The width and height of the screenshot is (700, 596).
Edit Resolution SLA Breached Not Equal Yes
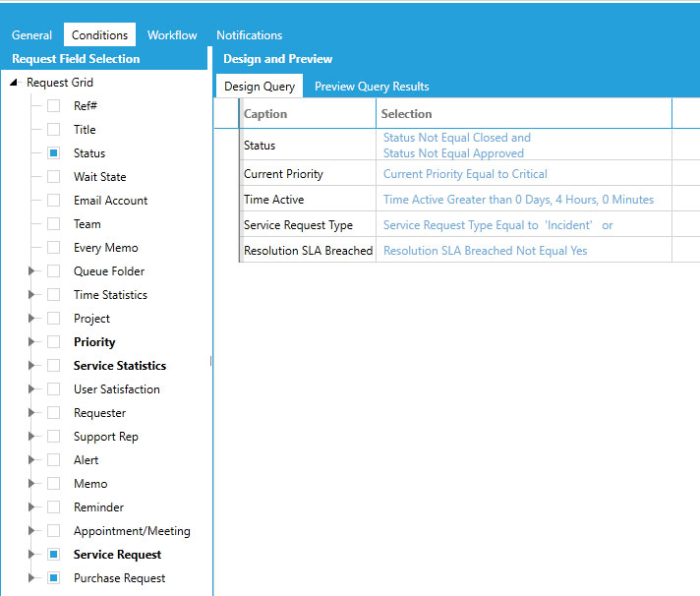[485, 251]
